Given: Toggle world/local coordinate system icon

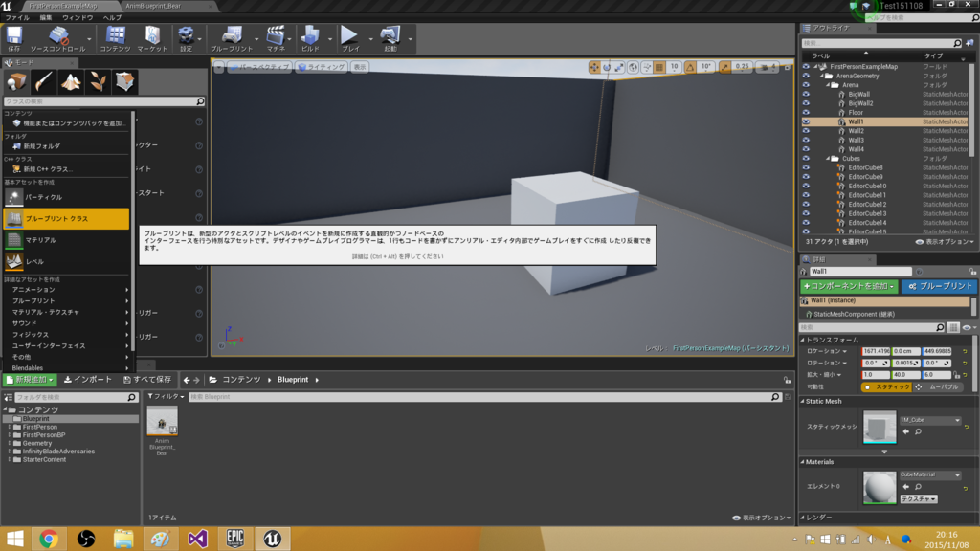Looking at the screenshot, I should (634, 67).
